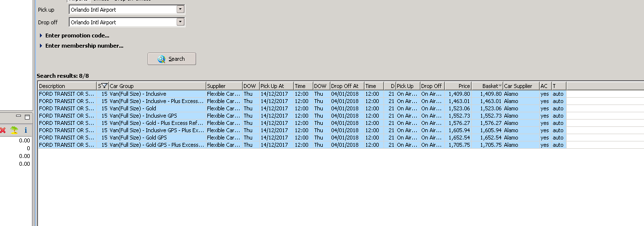
Task: Sort by Pick Up At column header
Action: pyautogui.click(x=276, y=86)
